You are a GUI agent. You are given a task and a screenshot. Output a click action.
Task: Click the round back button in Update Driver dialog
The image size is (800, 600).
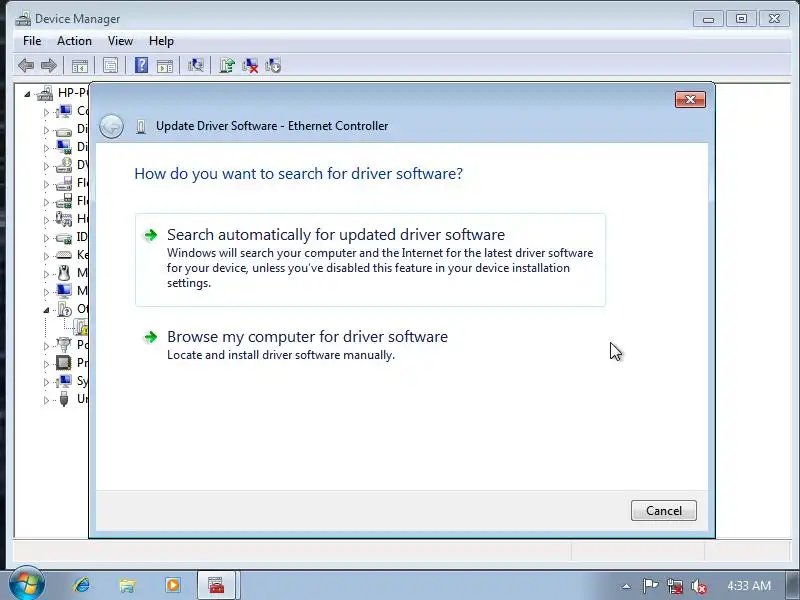coord(111,126)
